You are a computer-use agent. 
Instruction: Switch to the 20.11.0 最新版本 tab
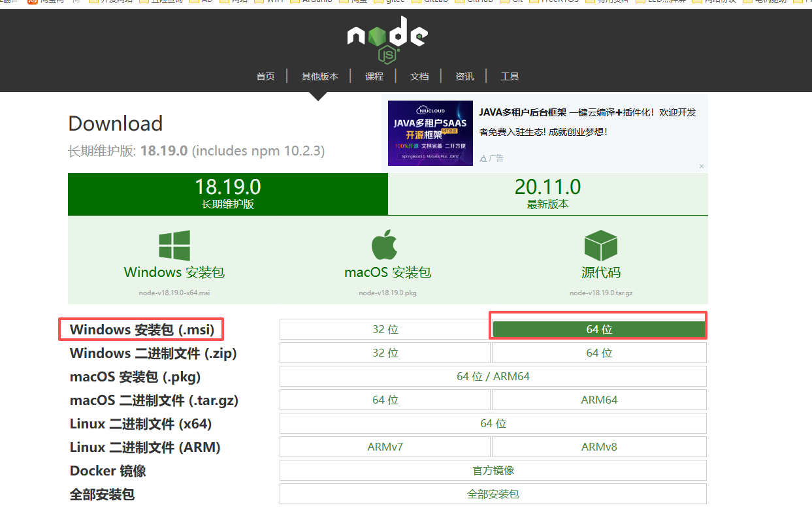(548, 194)
